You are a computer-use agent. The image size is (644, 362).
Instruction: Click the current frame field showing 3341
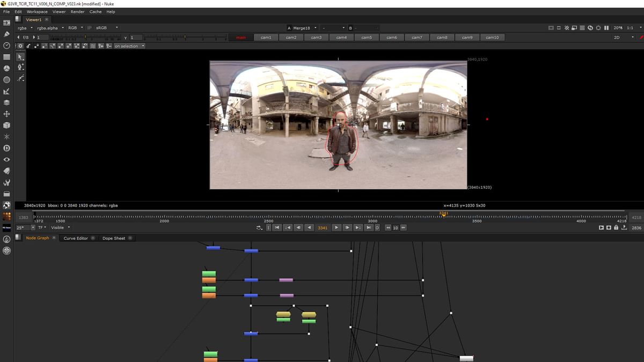(323, 228)
